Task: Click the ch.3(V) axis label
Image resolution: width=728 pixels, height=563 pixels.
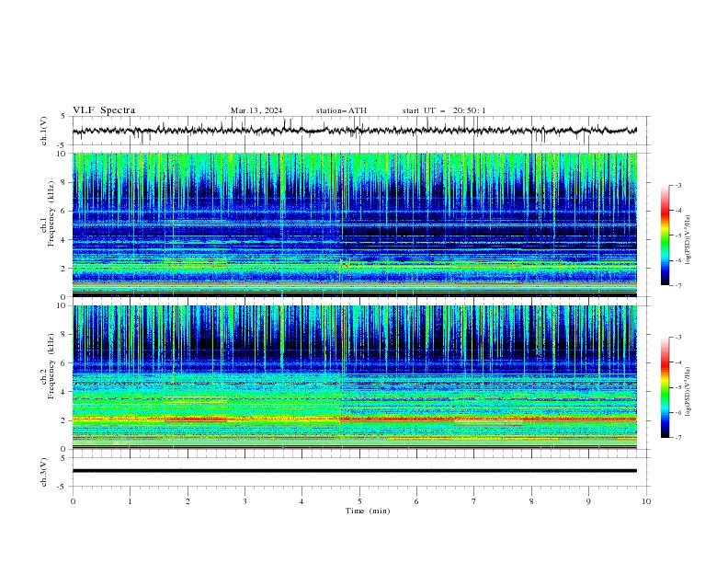Action: tap(44, 472)
